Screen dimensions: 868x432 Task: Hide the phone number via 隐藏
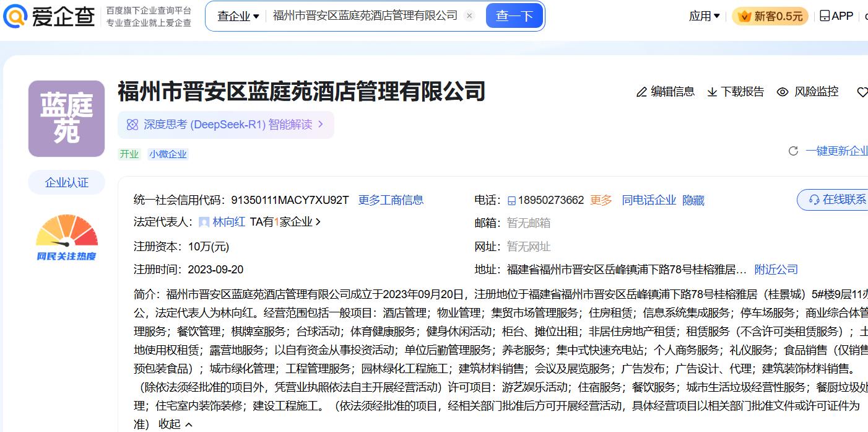coord(693,200)
